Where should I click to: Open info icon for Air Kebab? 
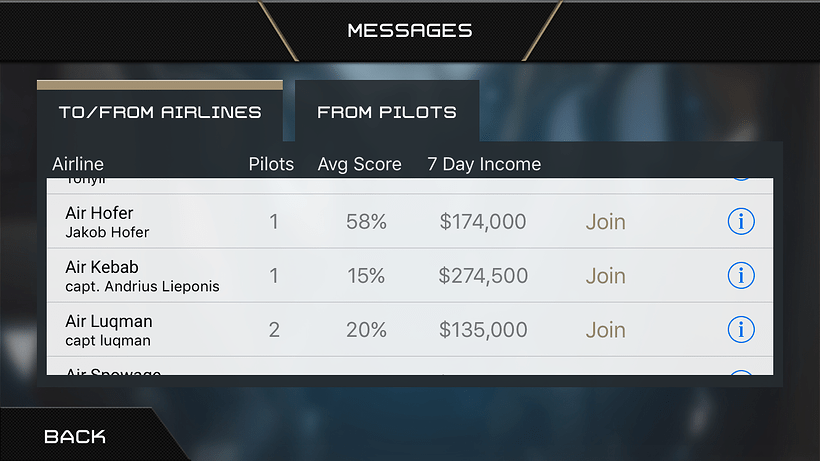point(741,275)
